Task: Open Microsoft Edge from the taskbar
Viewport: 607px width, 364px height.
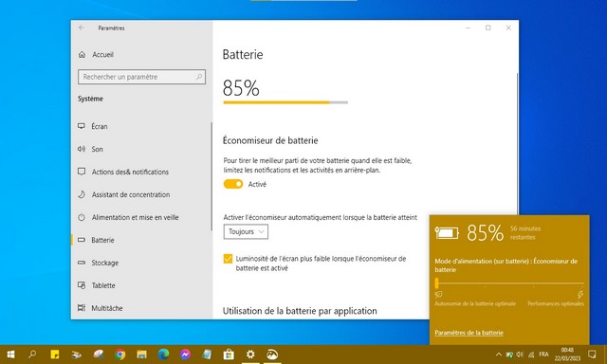Action: pos(163,355)
